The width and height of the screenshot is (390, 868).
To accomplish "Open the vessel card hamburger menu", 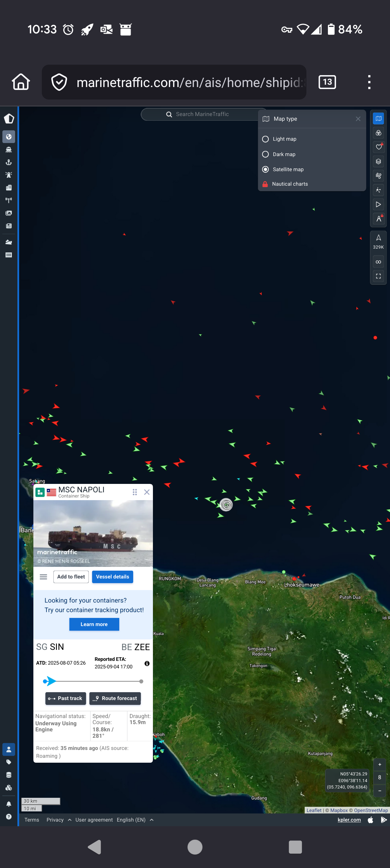I will coord(44,576).
